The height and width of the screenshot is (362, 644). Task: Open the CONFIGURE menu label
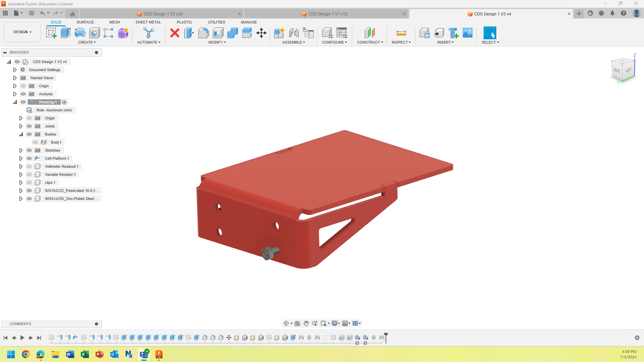coord(335,42)
